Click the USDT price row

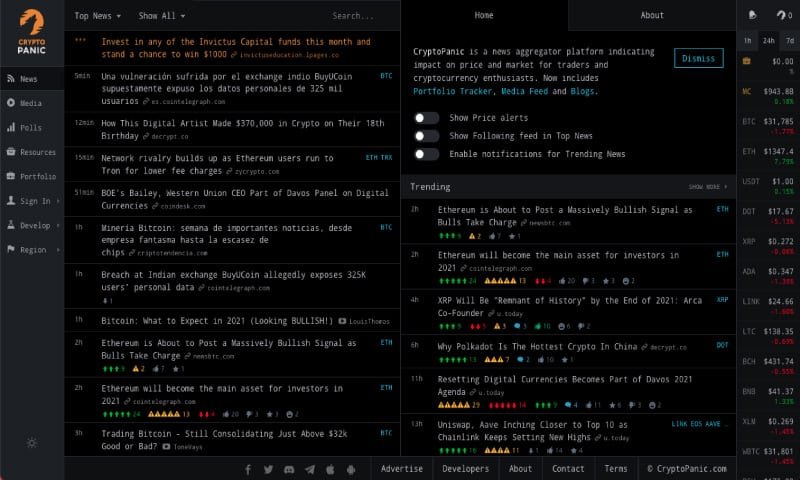pos(768,185)
